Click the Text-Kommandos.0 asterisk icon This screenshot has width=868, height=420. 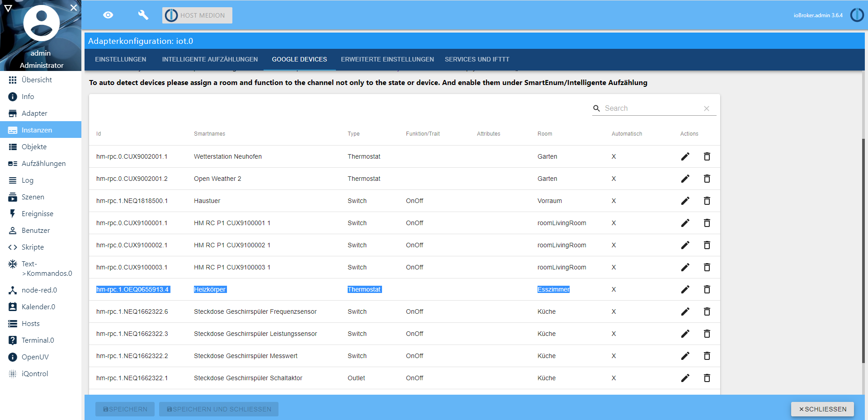click(x=13, y=264)
